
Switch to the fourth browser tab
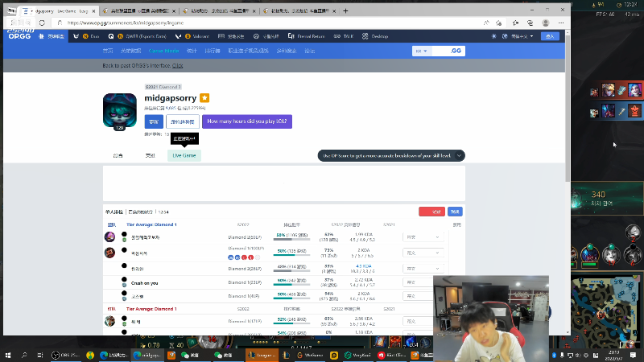[299, 11]
